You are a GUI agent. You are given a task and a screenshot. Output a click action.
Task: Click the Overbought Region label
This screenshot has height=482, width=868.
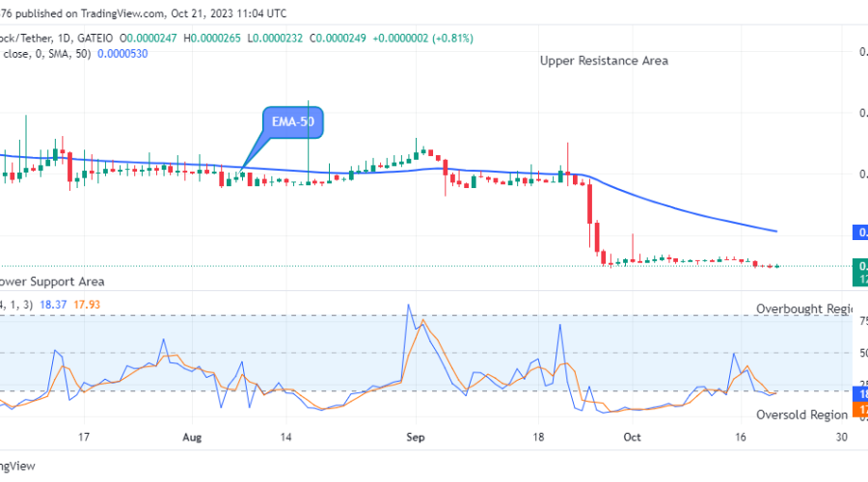click(804, 308)
